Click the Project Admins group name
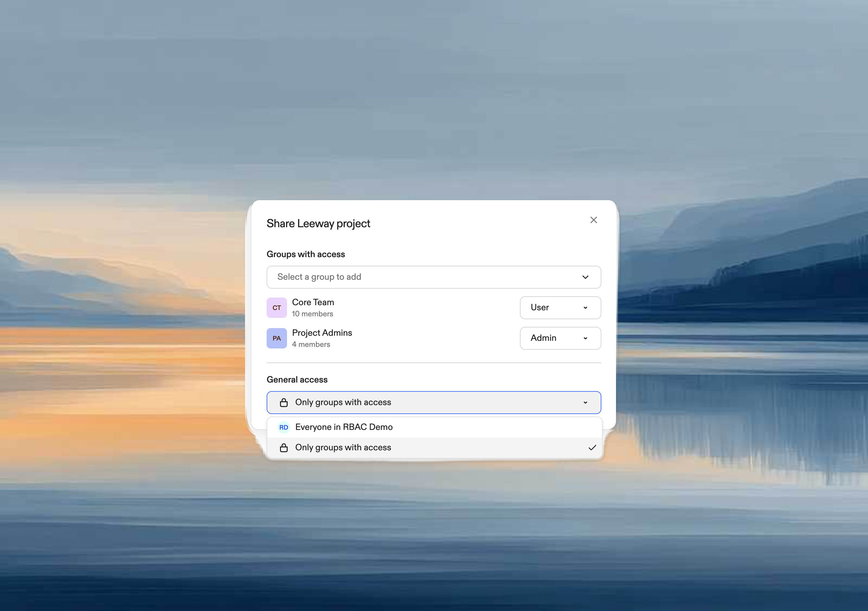The image size is (868, 611). (322, 333)
